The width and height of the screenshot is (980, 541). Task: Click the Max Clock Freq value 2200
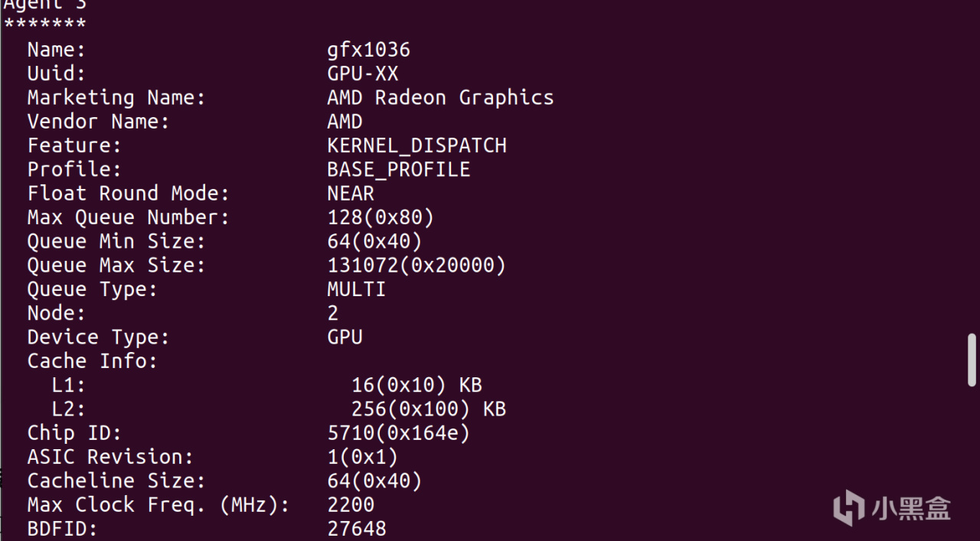[x=351, y=505]
